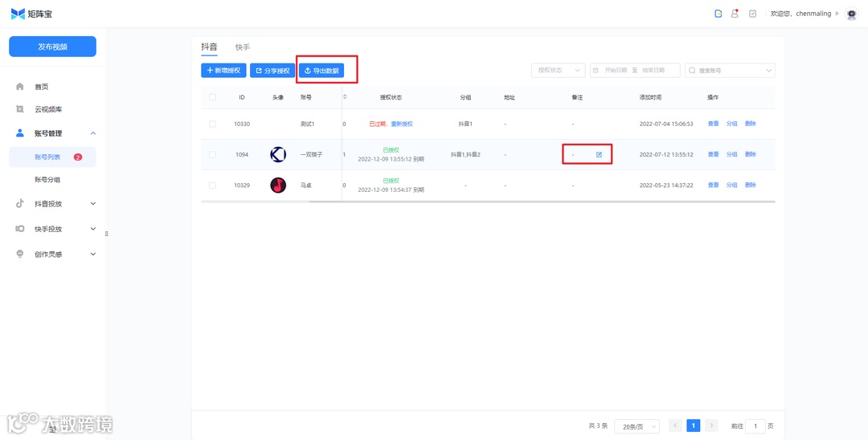Click the sidebar collapse drag handle

(106, 234)
